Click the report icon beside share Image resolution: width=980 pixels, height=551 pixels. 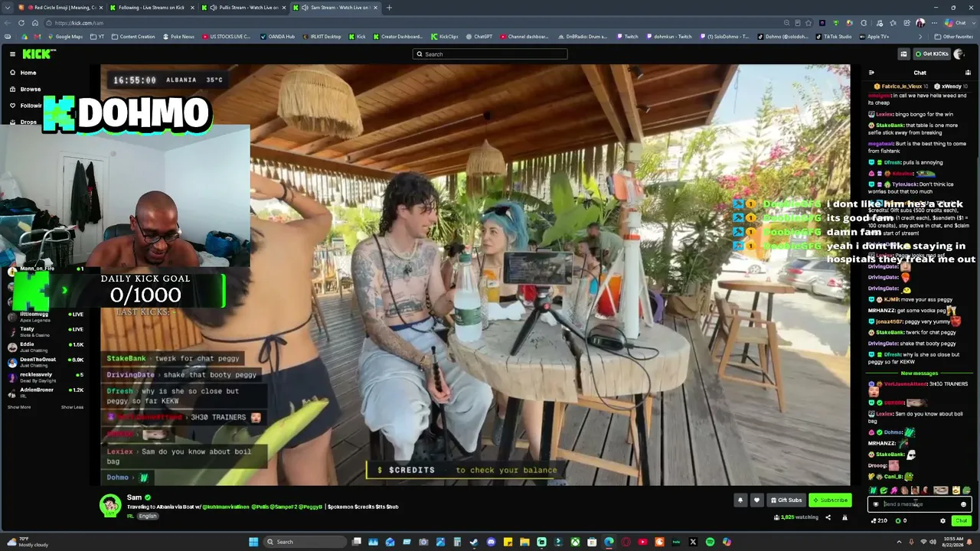844,517
